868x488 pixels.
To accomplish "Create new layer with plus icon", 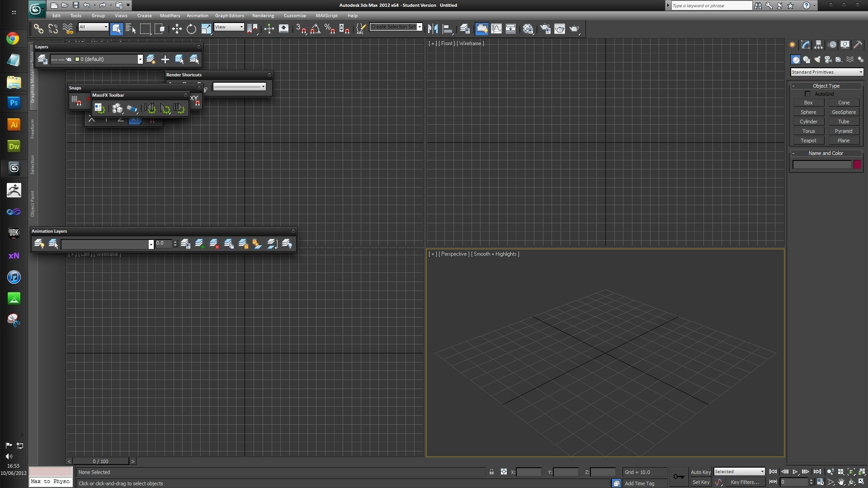I will [x=165, y=59].
